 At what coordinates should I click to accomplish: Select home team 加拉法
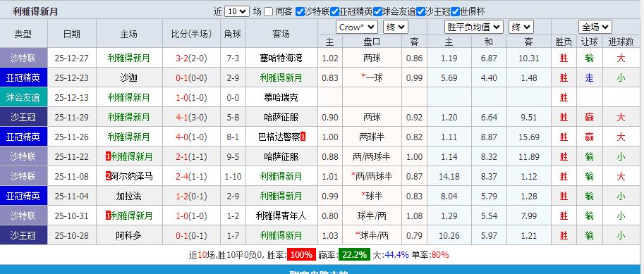(x=129, y=196)
